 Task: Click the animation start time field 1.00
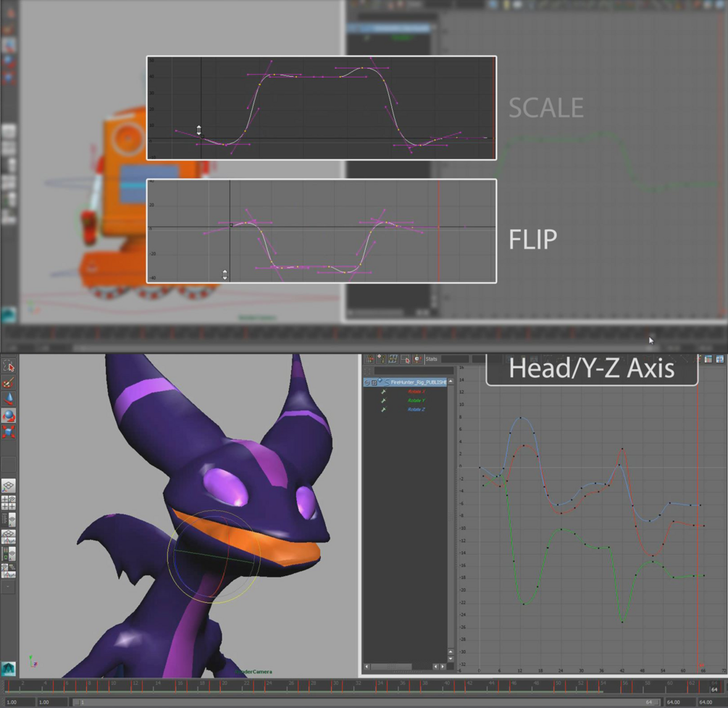tap(19, 702)
